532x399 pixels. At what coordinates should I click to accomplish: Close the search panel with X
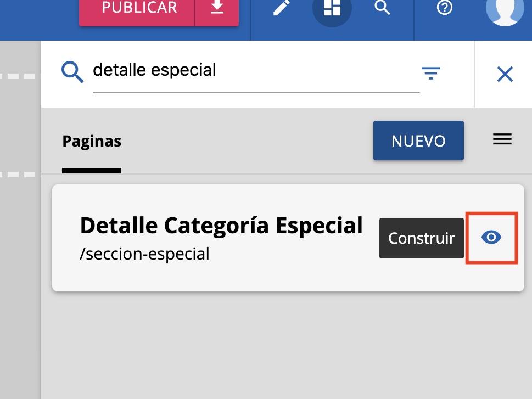505,74
